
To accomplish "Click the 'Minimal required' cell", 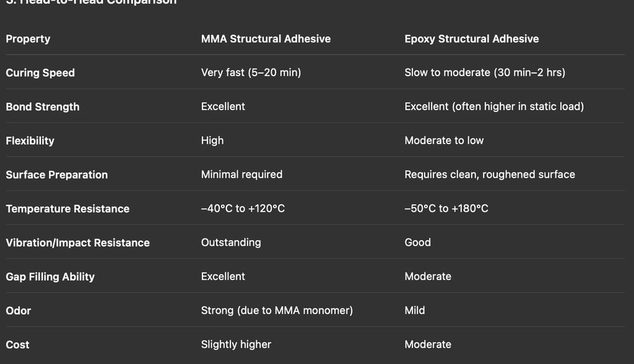I will tap(241, 175).
